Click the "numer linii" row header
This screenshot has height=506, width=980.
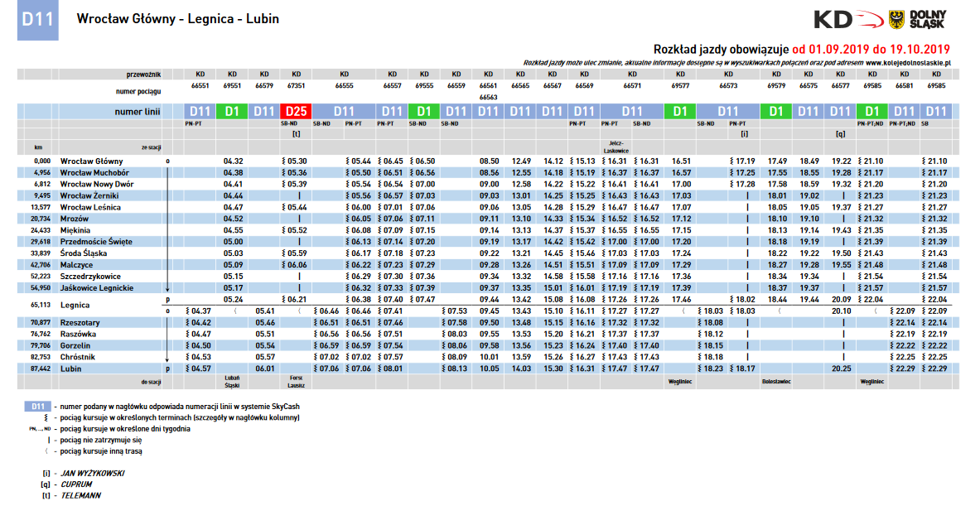tap(136, 111)
